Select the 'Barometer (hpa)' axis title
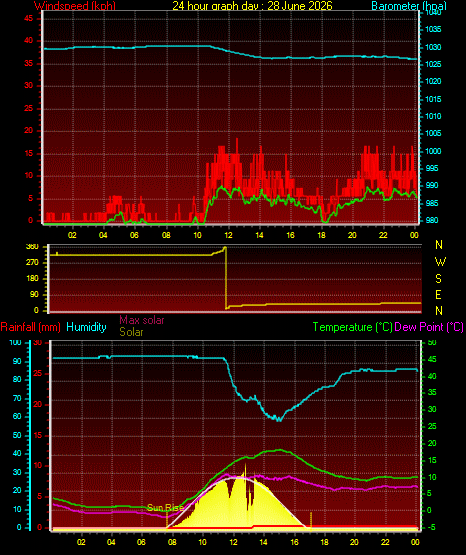Image resolution: width=466 pixels, height=555 pixels. click(409, 6)
